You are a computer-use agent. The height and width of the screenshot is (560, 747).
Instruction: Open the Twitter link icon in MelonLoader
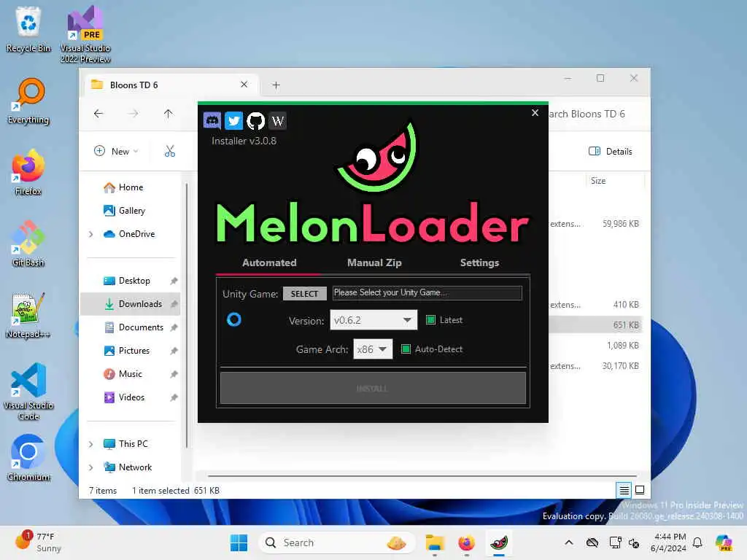(233, 121)
